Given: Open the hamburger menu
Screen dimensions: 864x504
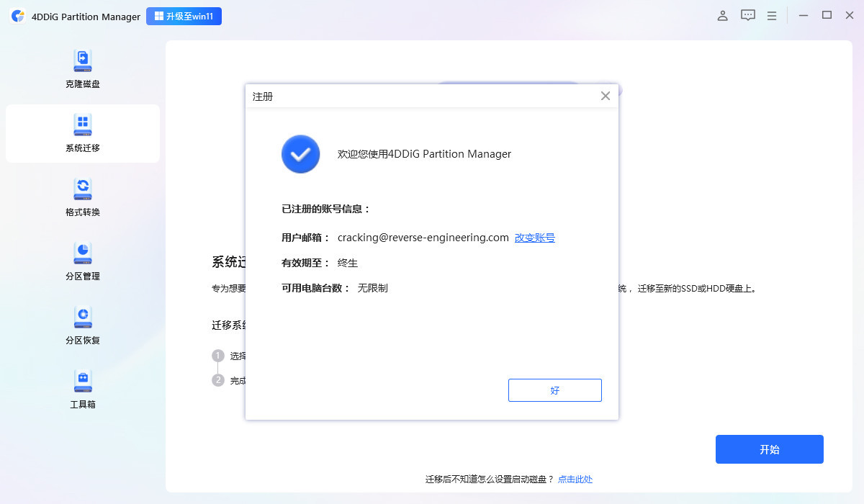Looking at the screenshot, I should pos(771,14).
